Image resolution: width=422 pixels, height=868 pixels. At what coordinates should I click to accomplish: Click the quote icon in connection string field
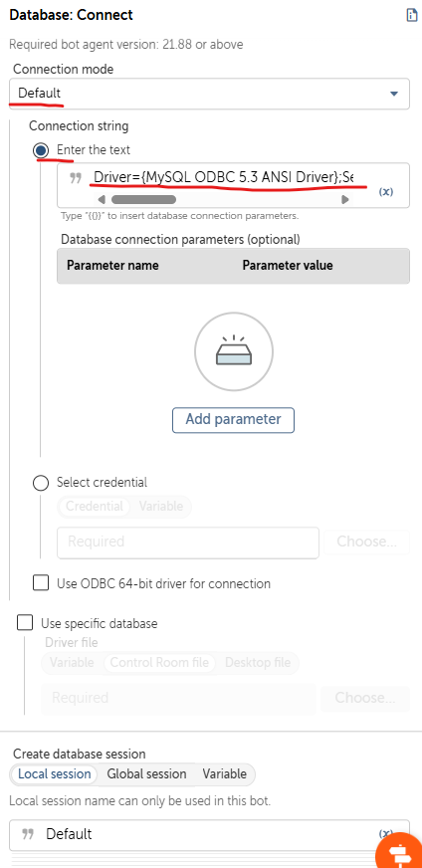[x=76, y=178]
